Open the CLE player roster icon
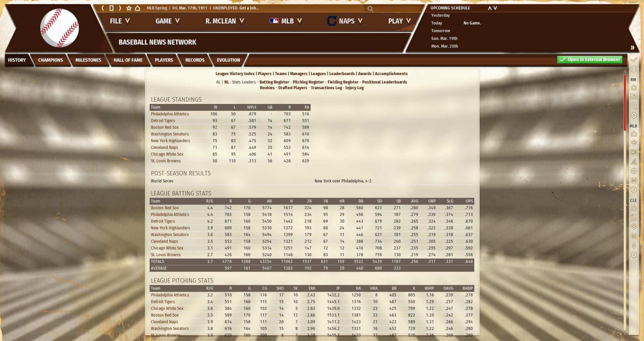644x341 pixels. tap(634, 217)
